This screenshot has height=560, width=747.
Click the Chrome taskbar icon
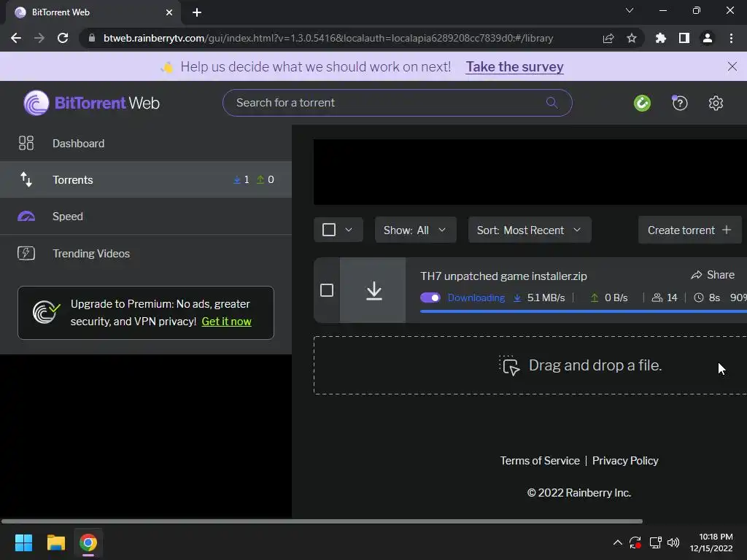[88, 542]
